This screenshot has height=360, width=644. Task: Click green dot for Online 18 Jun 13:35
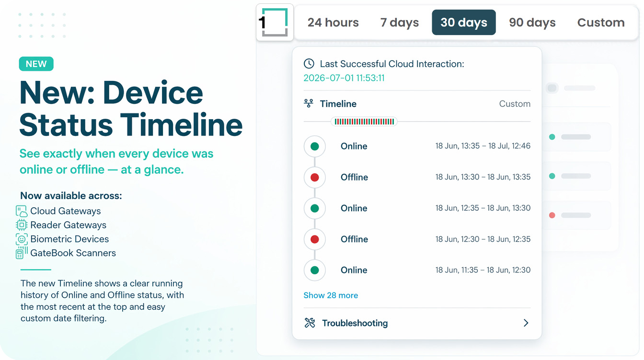click(x=315, y=146)
